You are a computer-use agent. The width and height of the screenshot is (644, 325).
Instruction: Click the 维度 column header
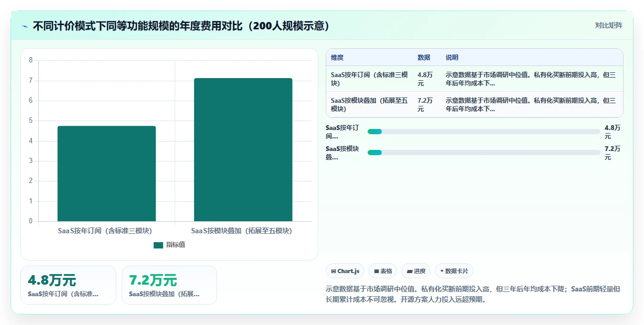[337, 58]
